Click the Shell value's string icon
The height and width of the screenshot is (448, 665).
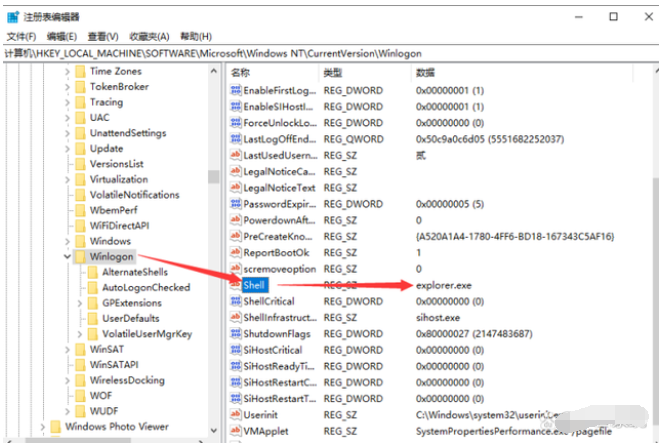tap(235, 285)
